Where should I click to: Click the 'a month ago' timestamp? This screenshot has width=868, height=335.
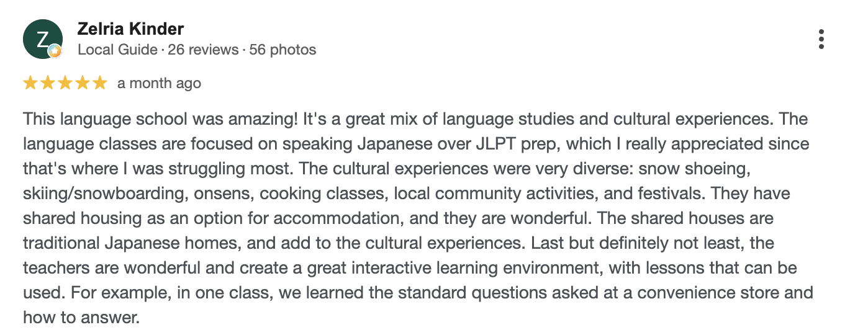(x=159, y=83)
